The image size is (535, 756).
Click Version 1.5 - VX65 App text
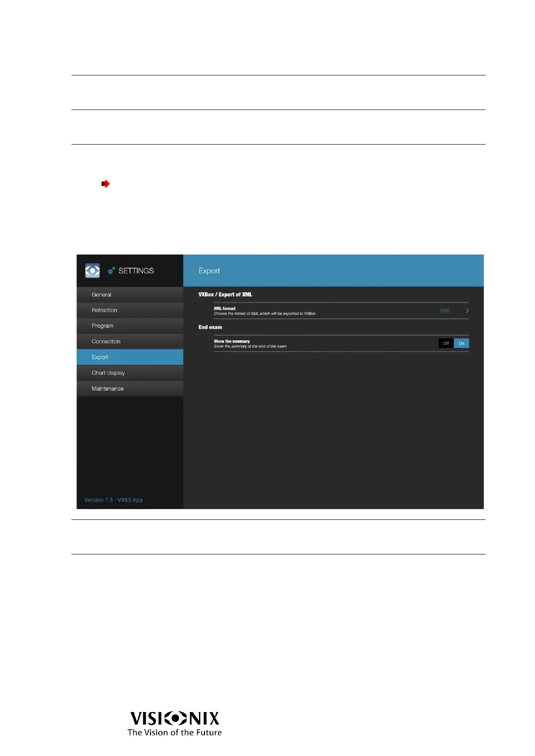point(114,500)
